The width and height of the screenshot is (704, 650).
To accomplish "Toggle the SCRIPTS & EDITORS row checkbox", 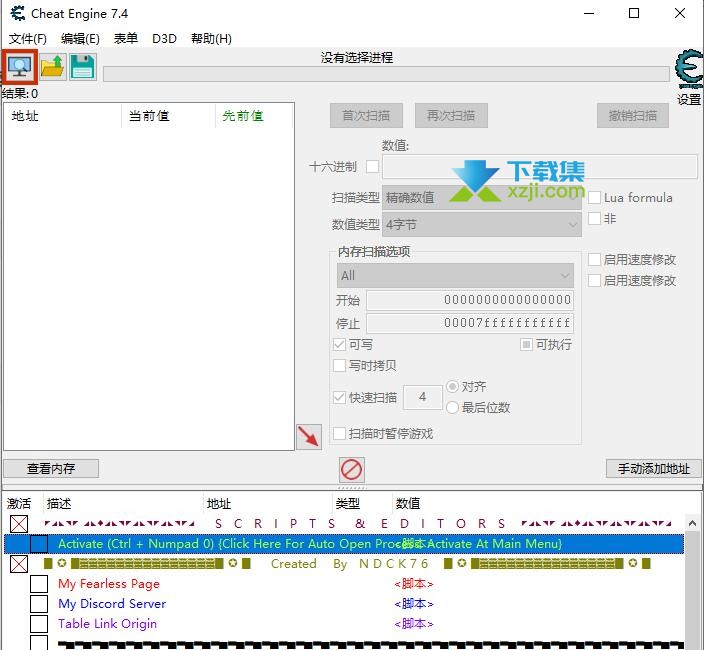I will pos(19,524).
